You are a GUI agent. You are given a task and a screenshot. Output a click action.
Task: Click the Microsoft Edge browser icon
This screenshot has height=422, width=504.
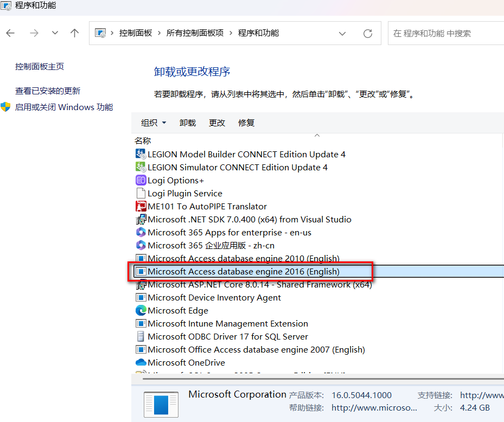click(x=141, y=310)
